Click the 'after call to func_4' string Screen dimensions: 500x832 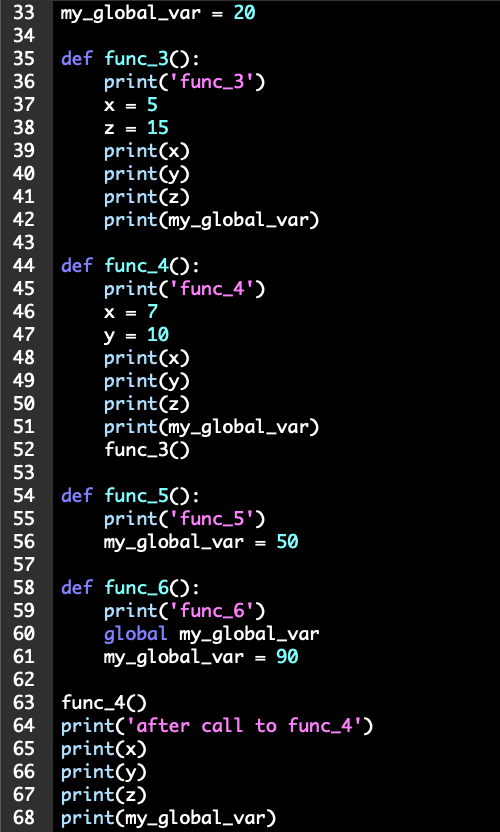coord(244,725)
